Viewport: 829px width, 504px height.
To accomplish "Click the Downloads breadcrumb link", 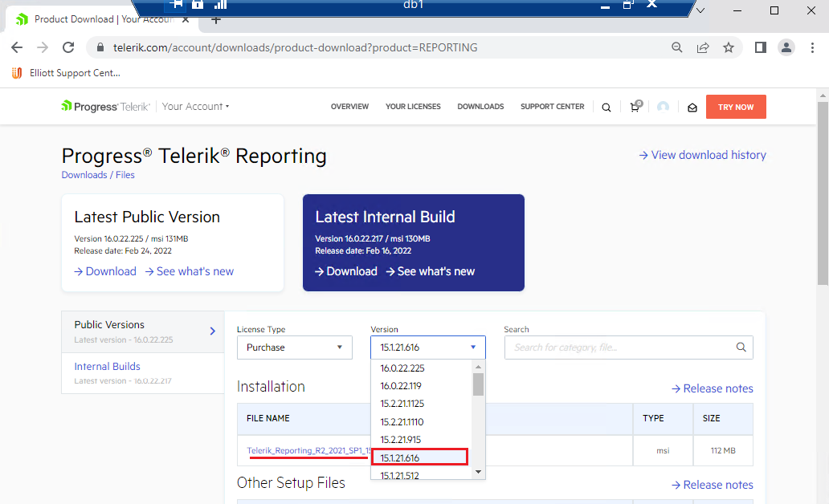I will (x=84, y=175).
